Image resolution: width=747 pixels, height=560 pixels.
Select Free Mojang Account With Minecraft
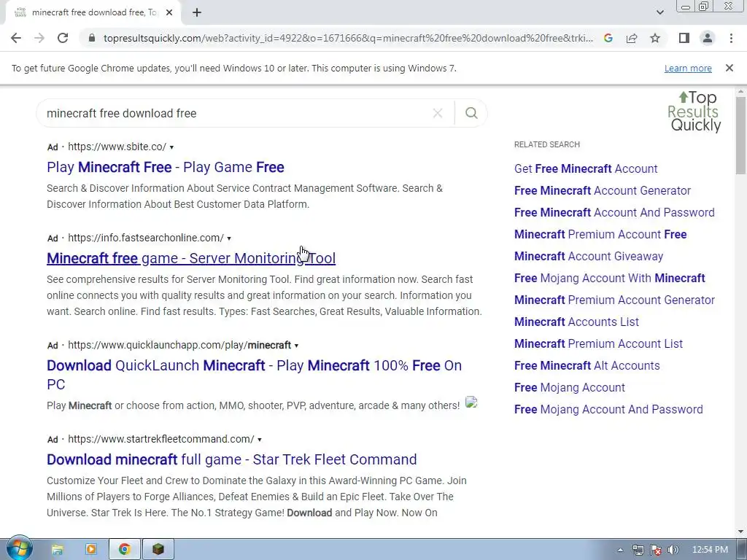point(609,278)
